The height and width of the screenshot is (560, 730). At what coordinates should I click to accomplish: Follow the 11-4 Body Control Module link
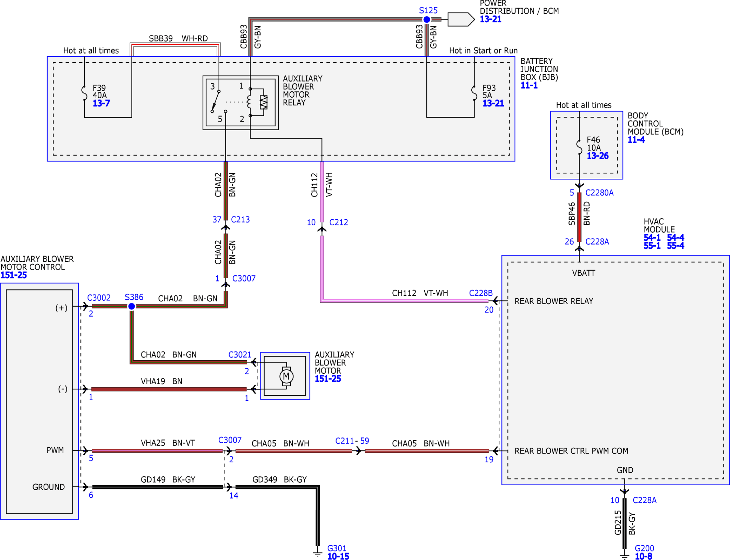(636, 140)
